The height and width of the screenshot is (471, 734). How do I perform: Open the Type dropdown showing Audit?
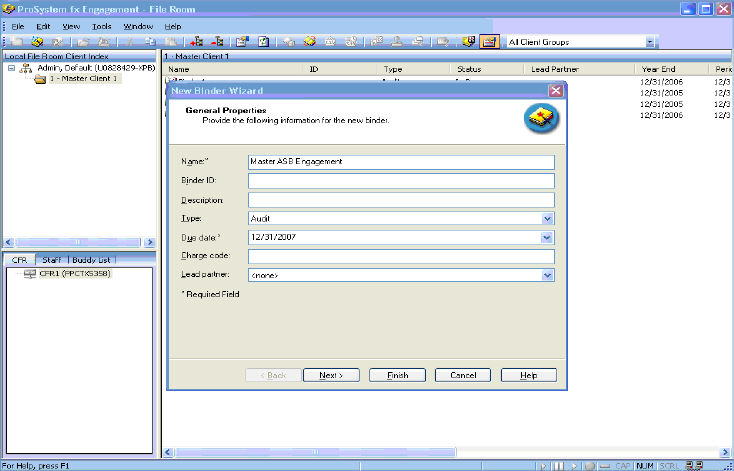547,218
